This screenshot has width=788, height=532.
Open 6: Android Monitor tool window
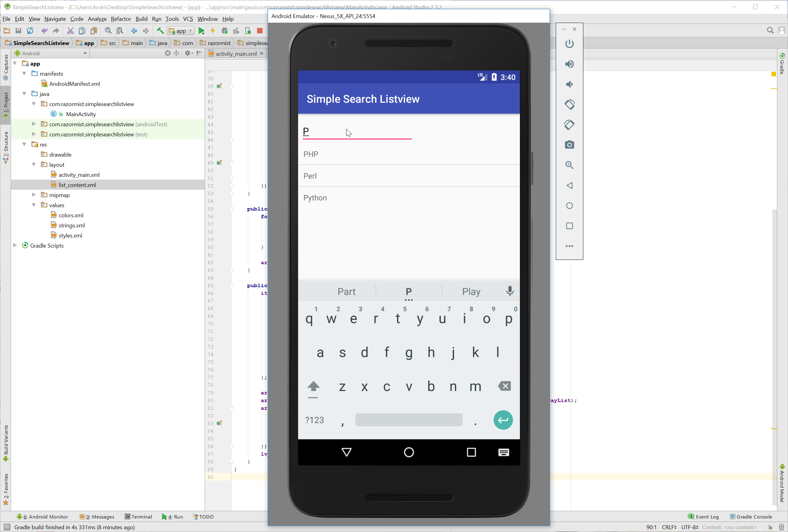click(x=42, y=516)
